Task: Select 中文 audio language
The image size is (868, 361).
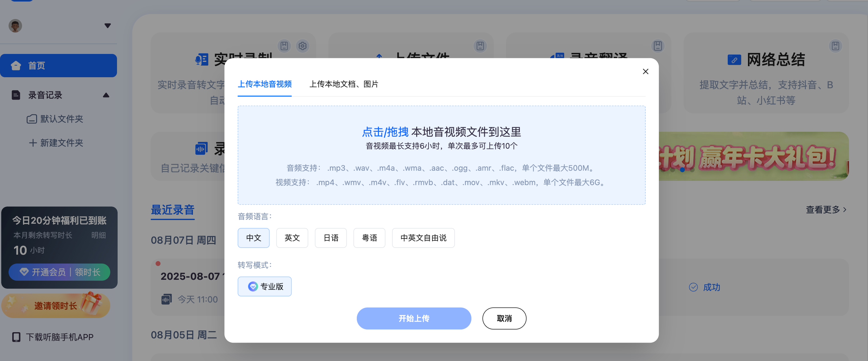Action: coord(253,238)
